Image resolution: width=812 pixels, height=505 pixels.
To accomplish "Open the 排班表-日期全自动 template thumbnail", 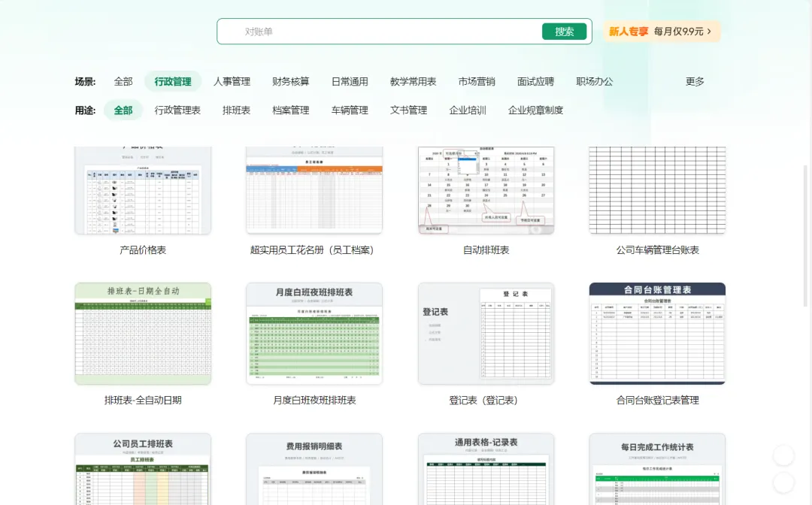I will (143, 333).
